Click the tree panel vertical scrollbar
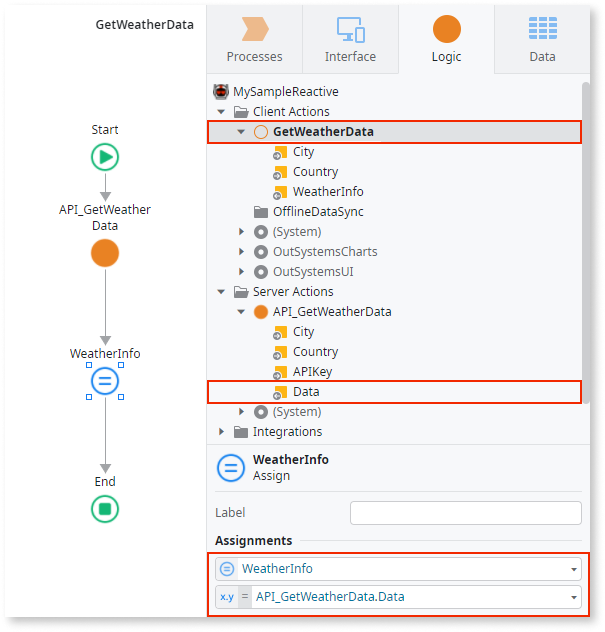 [x=586, y=242]
